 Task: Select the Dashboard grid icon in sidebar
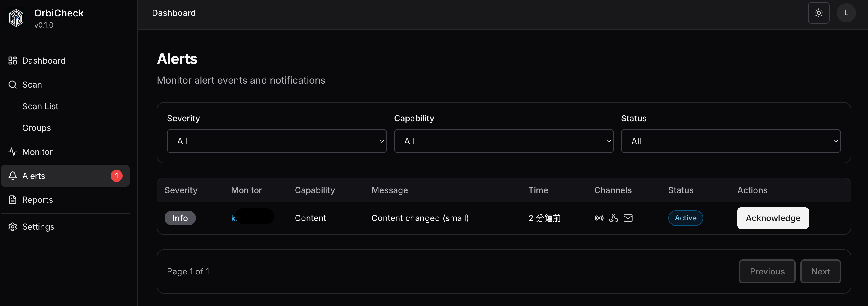point(13,61)
